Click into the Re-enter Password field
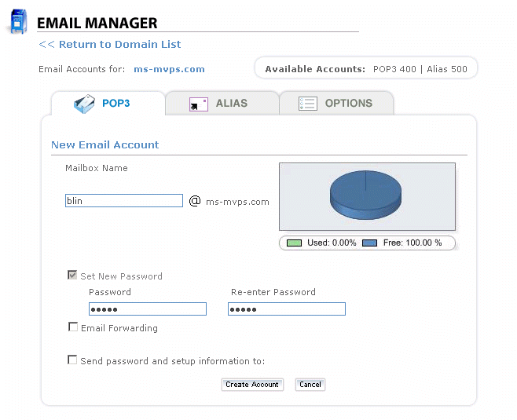 tap(287, 309)
